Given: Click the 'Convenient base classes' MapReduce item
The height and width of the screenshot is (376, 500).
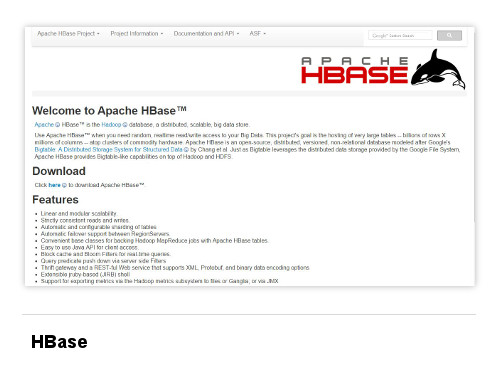Looking at the screenshot, I should coord(155,240).
